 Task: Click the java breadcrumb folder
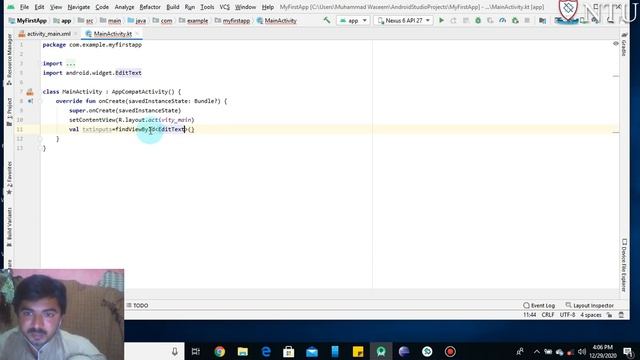pyautogui.click(x=137, y=20)
